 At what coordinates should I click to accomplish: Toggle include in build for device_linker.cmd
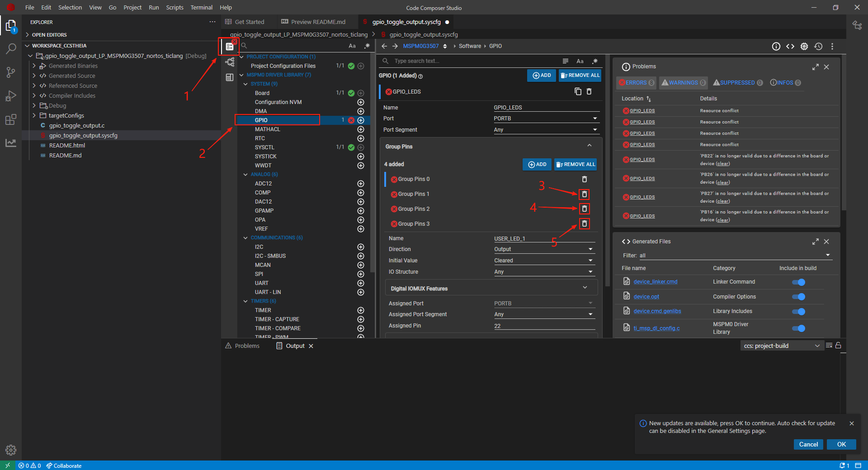pos(799,282)
